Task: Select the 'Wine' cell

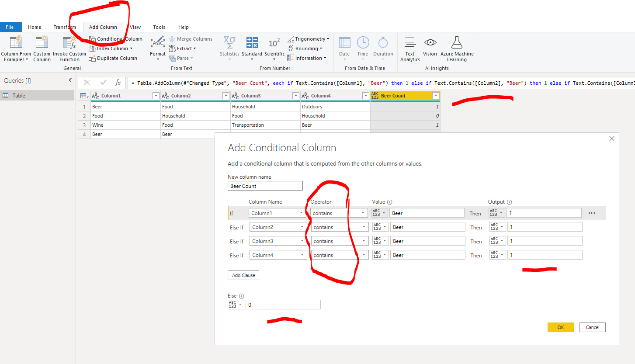Action: (x=125, y=125)
